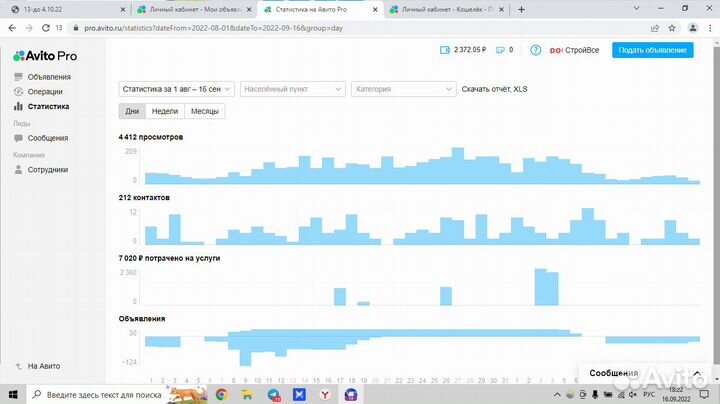Expand the statistics date range dropdown
The width and height of the screenshot is (720, 404).
click(176, 89)
